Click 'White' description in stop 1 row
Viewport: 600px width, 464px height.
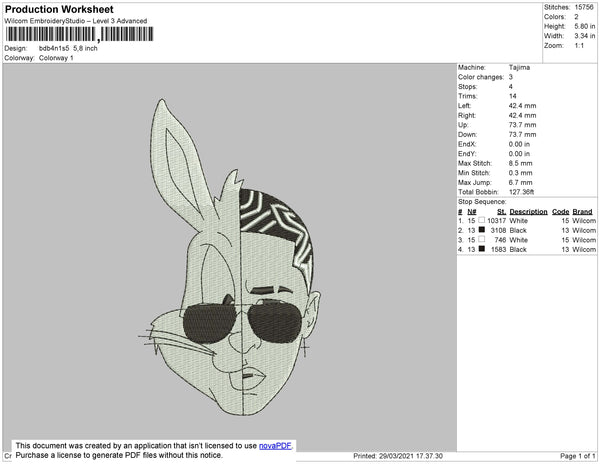[518, 221]
